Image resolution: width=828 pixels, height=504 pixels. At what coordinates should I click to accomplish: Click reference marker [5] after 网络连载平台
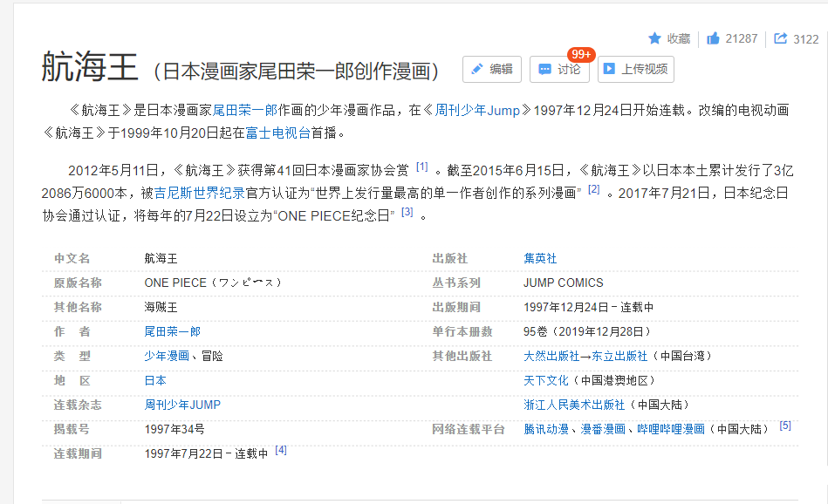pos(785,426)
